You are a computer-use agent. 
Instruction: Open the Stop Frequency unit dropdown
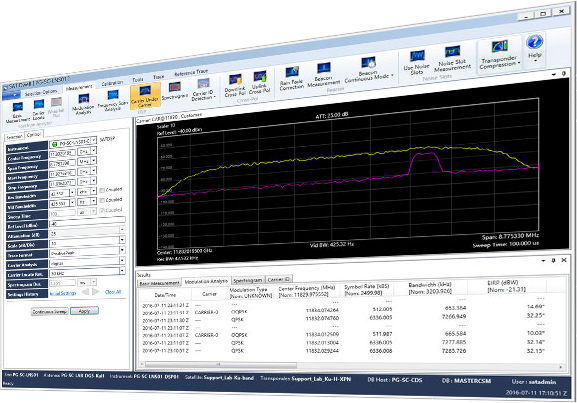coord(93,181)
